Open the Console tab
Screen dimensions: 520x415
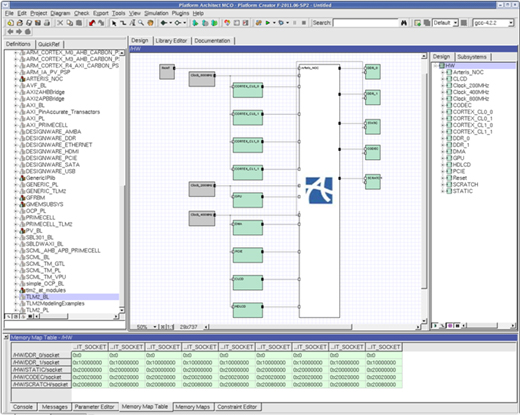(x=23, y=407)
